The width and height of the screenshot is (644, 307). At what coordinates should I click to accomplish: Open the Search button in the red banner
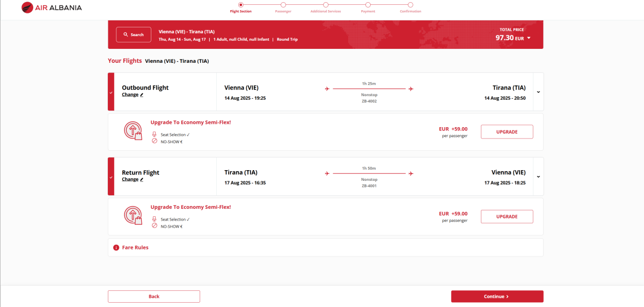pos(134,34)
